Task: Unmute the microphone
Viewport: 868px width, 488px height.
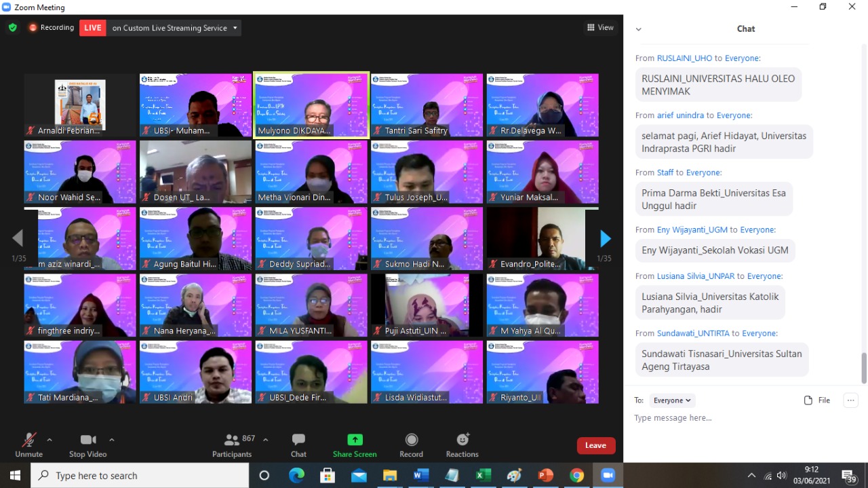Action: [x=28, y=446]
